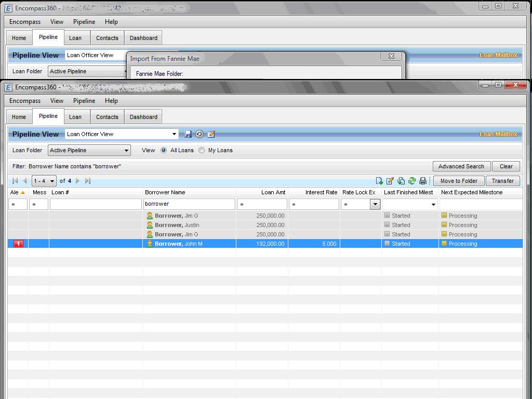Click the Loan Amt filter field
Image resolution: width=532 pixels, height=399 pixels.
[262, 204]
